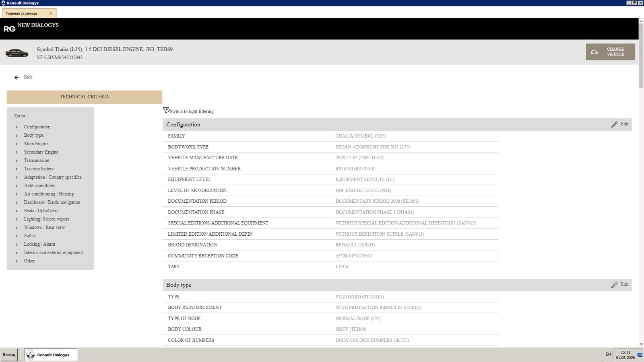Click the filter icon beside Switch to light filtering

pos(166,110)
